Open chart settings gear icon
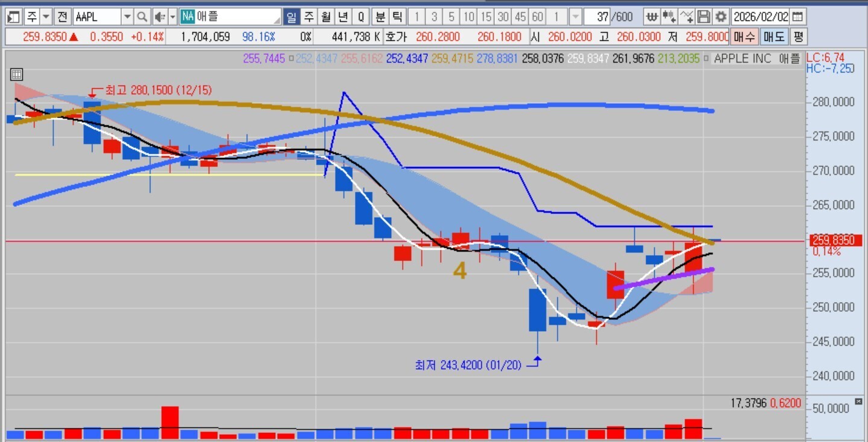The height and width of the screenshot is (442, 868). 721,16
